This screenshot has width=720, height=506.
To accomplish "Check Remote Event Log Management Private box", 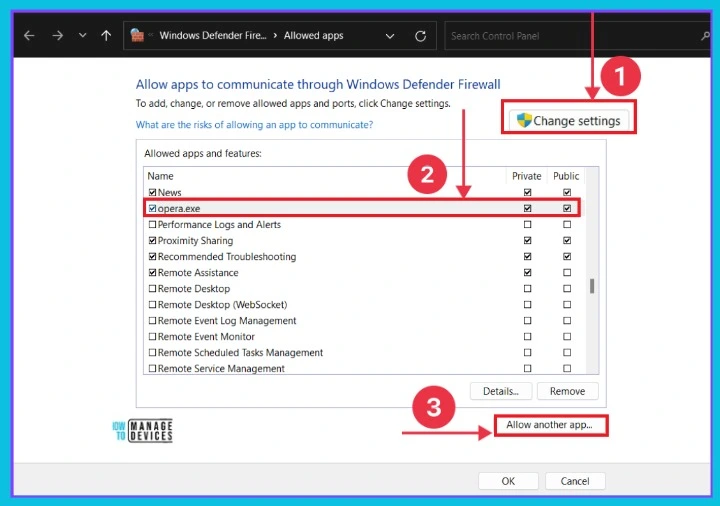I will click(527, 320).
